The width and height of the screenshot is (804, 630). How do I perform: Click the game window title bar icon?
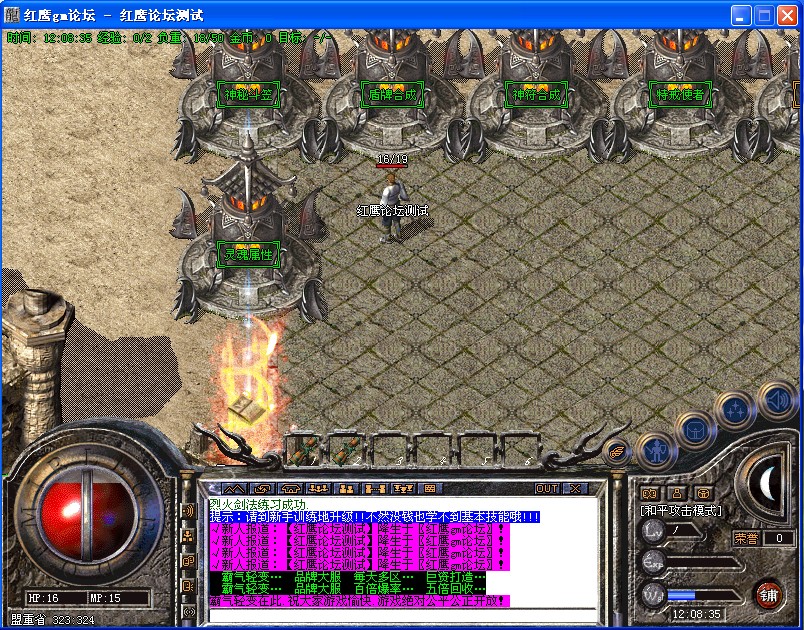click(11, 14)
